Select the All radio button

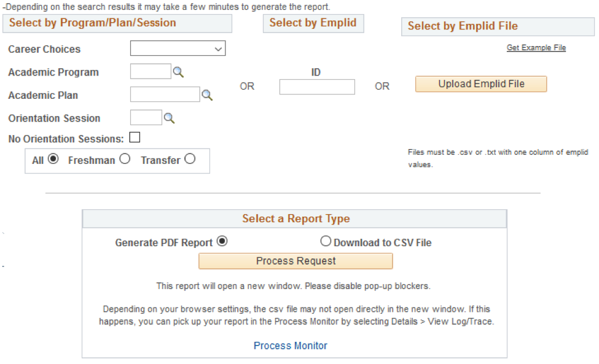coord(52,158)
